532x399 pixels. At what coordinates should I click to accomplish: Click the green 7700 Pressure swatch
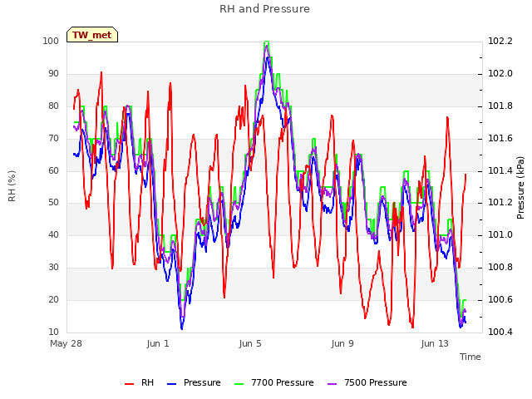coord(239,384)
